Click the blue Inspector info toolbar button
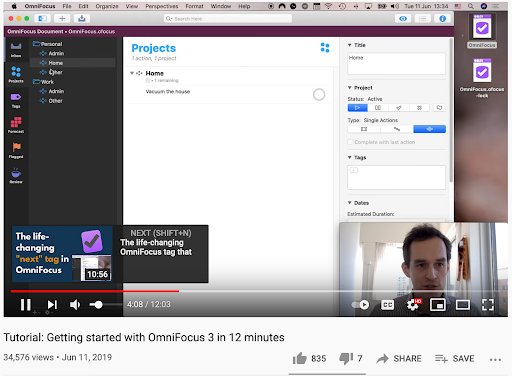512x376 pixels. [442, 18]
